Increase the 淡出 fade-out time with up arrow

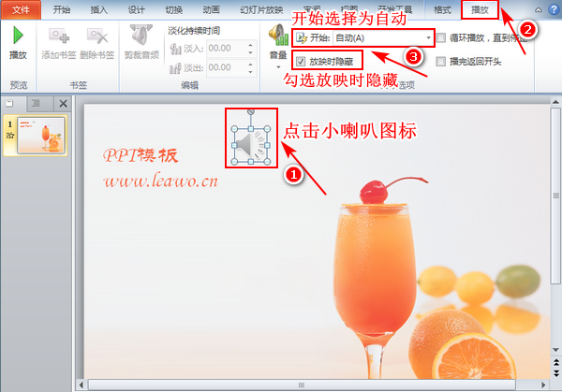click(x=250, y=64)
